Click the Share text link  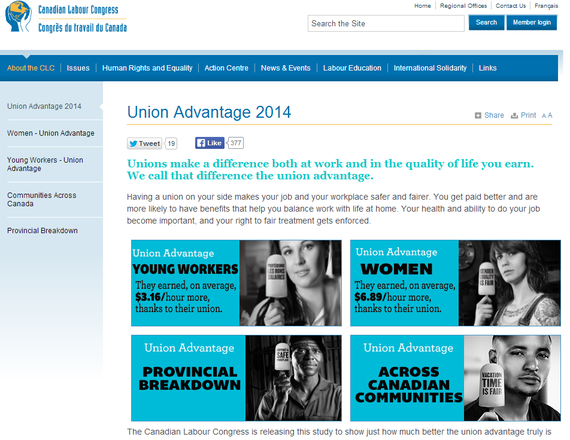click(x=494, y=115)
